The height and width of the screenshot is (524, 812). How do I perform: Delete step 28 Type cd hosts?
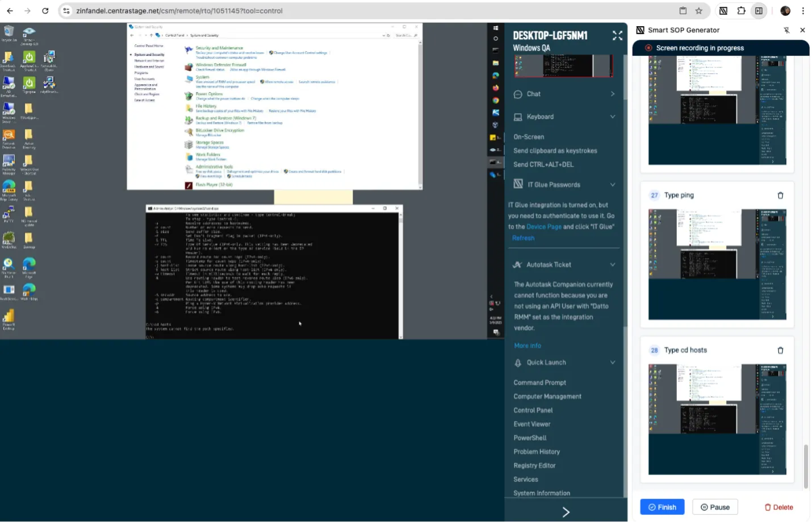(780, 351)
